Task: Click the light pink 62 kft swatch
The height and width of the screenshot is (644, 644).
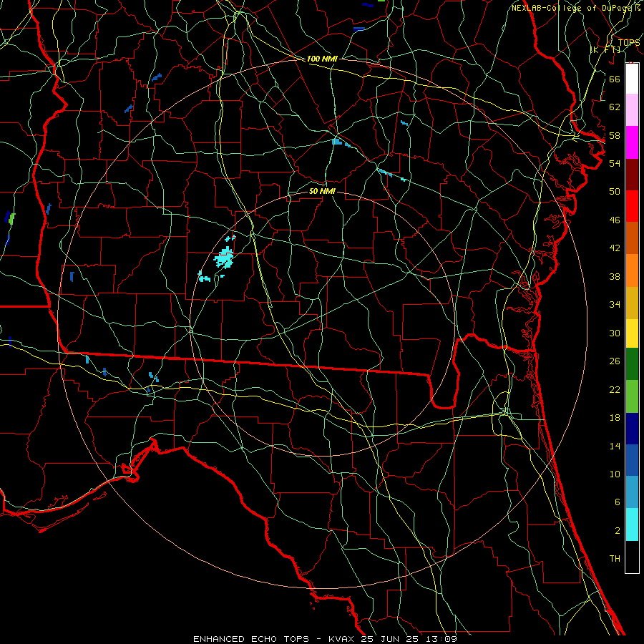Action: 632,109
